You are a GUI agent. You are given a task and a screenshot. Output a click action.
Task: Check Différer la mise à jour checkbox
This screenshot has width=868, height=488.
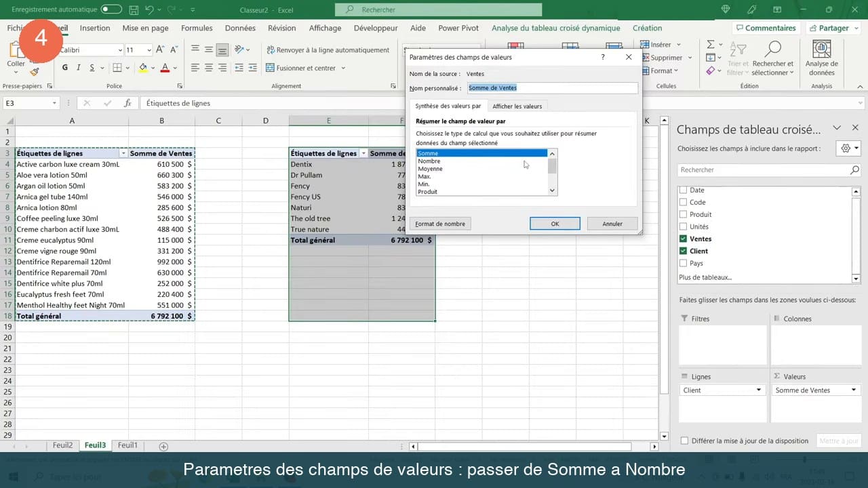click(x=684, y=441)
